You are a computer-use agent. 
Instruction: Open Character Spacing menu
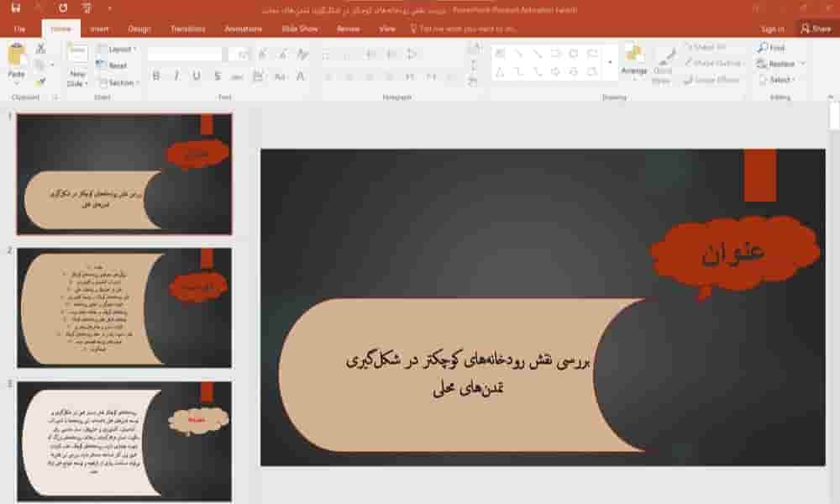click(258, 76)
